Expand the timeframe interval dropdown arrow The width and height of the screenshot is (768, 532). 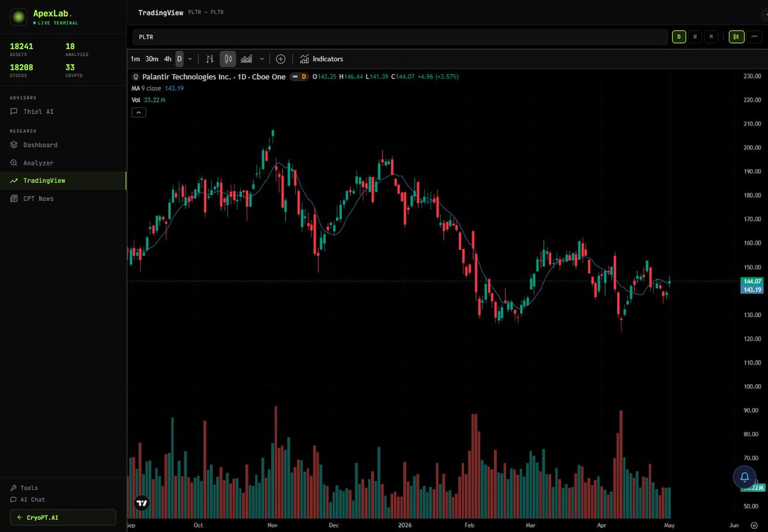click(x=190, y=59)
